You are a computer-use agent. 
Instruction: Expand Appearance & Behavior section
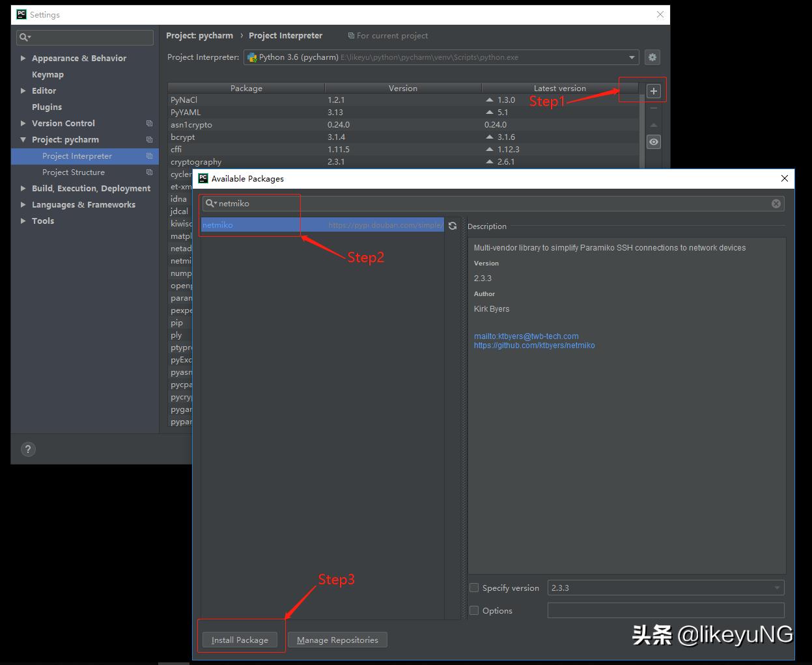23,58
